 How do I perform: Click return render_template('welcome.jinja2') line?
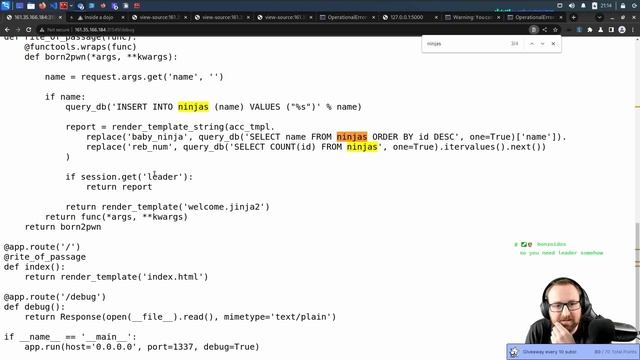167,207
